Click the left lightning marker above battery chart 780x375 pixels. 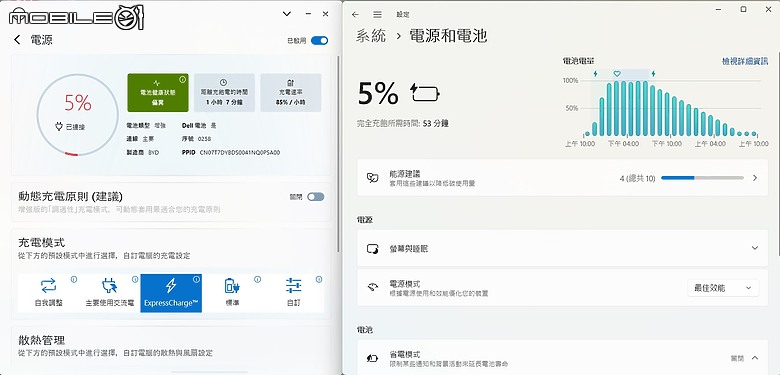tap(595, 74)
